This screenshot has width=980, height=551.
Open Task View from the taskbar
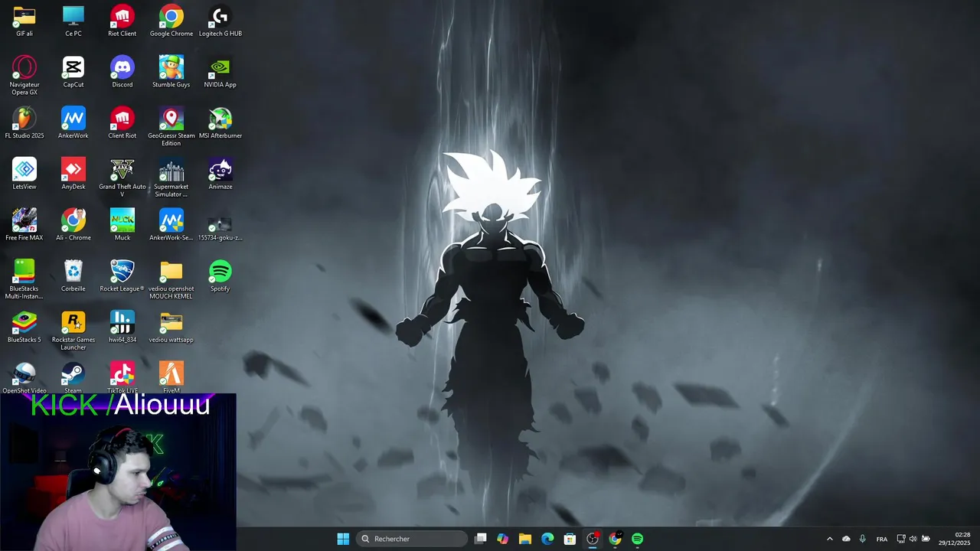tap(481, 539)
